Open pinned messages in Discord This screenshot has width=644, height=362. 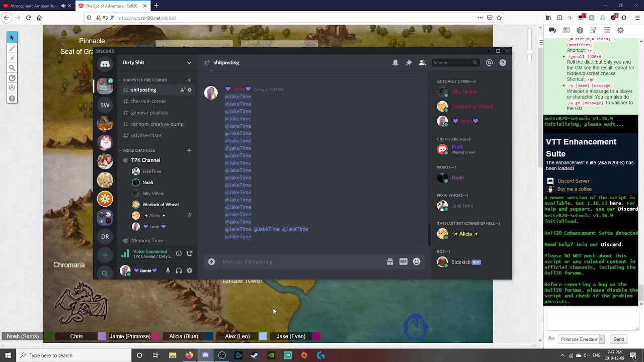tap(409, 63)
